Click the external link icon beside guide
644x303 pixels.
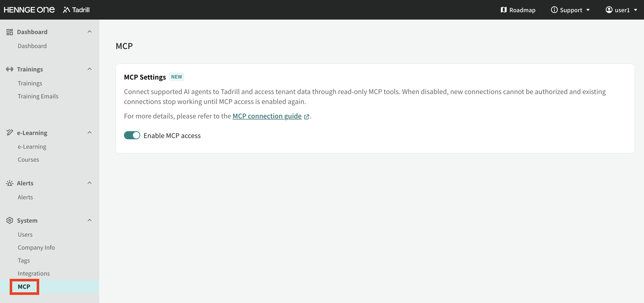[x=306, y=117]
